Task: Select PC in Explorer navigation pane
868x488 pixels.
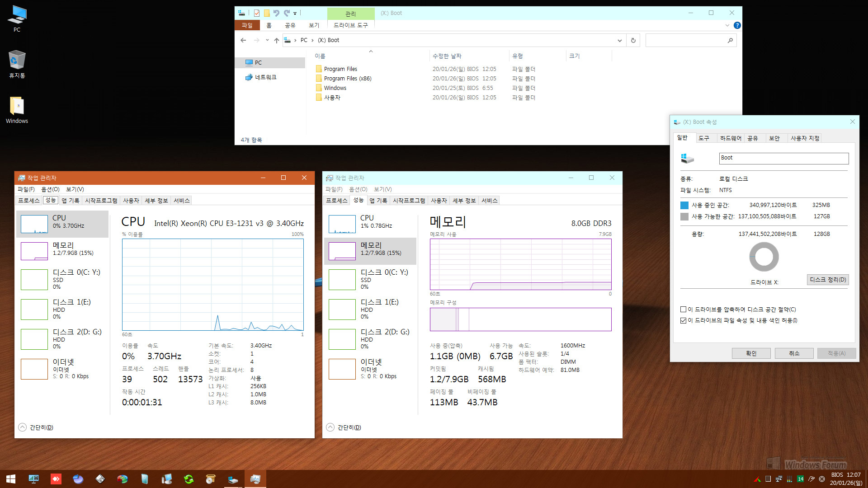Action: click(270, 63)
